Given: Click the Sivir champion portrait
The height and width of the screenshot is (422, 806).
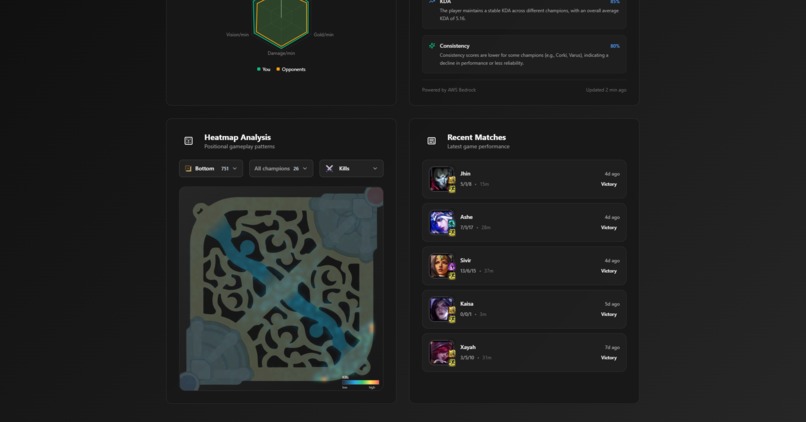Looking at the screenshot, I should click(x=441, y=266).
